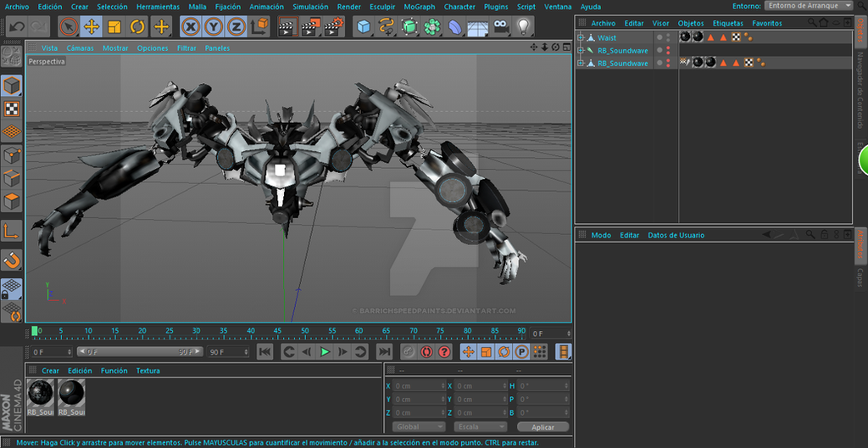Enable snapping magnet icon
This screenshot has width=868, height=448.
pos(12,260)
